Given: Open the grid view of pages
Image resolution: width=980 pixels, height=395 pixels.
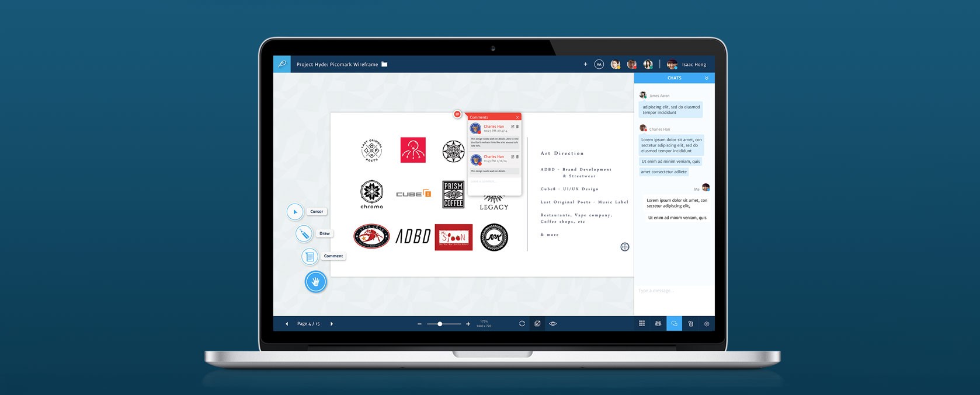Looking at the screenshot, I should point(642,324).
